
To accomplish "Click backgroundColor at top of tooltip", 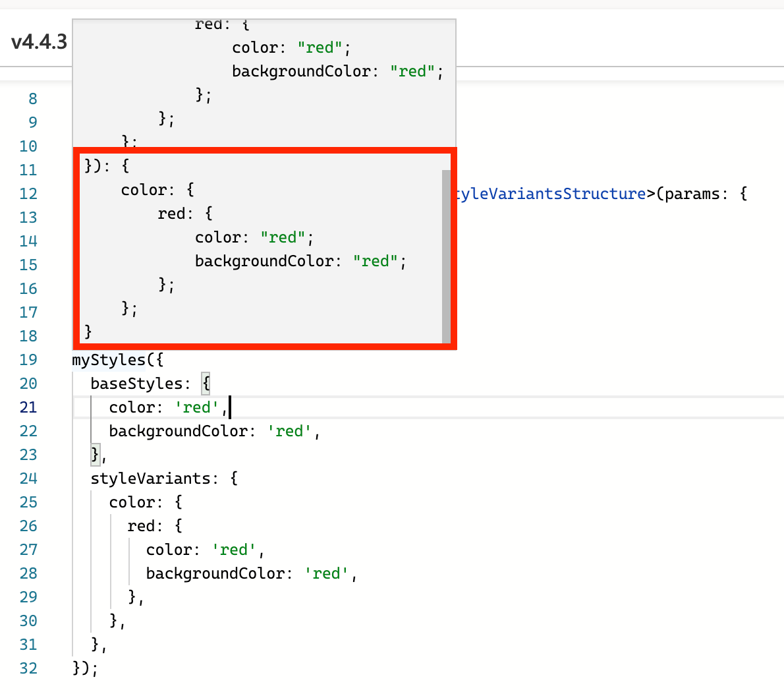I will (x=301, y=71).
